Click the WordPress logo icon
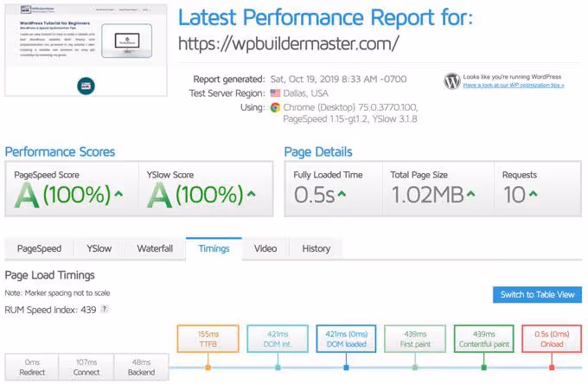The image size is (588, 385). pos(452,80)
